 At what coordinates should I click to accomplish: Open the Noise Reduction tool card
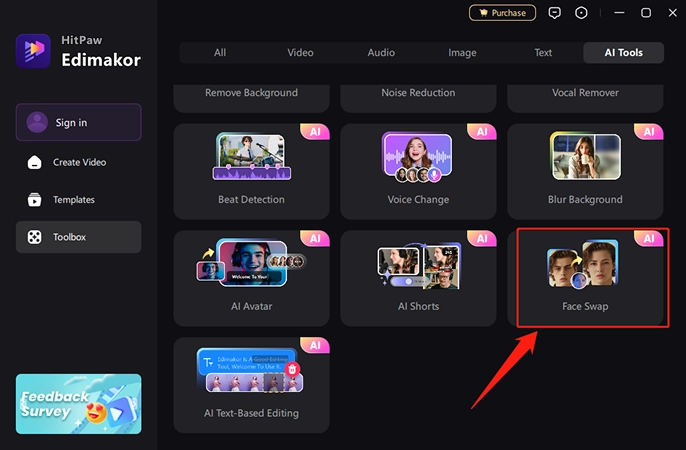(x=418, y=98)
